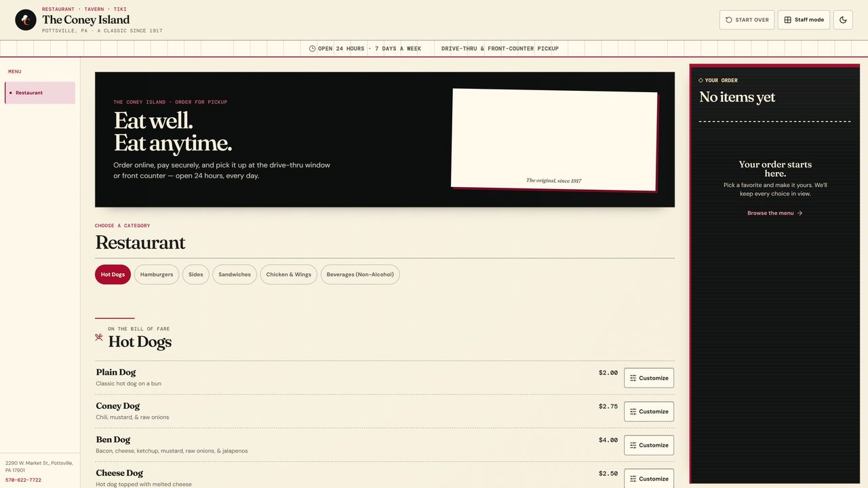This screenshot has height=488, width=868.
Task: Select the Hot Dogs category tab
Action: (x=113, y=274)
